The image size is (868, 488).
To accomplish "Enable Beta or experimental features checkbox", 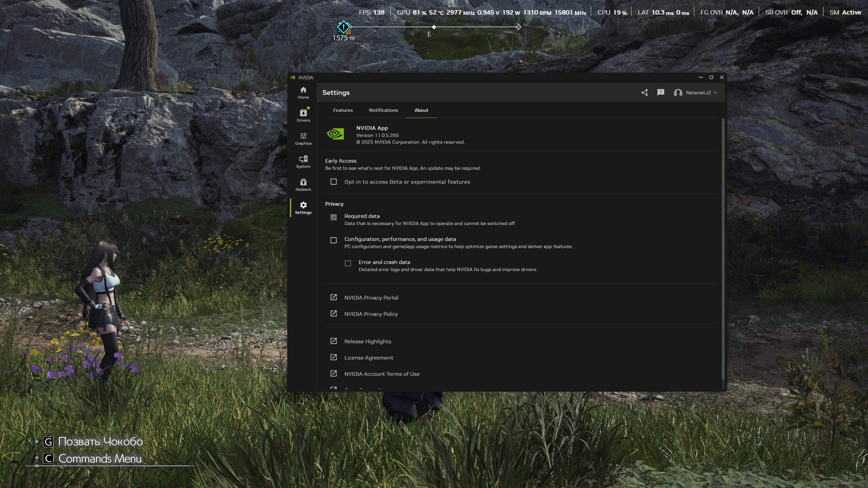I will [334, 182].
